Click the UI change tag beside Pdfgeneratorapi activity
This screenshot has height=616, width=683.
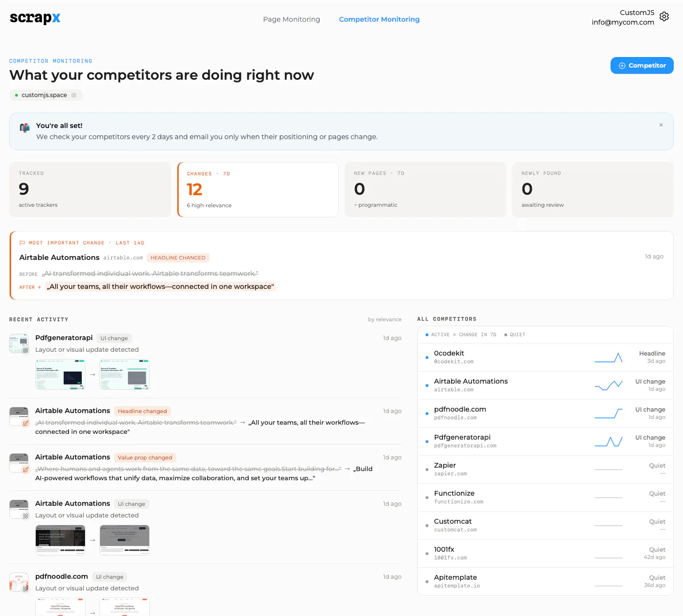pyautogui.click(x=114, y=338)
